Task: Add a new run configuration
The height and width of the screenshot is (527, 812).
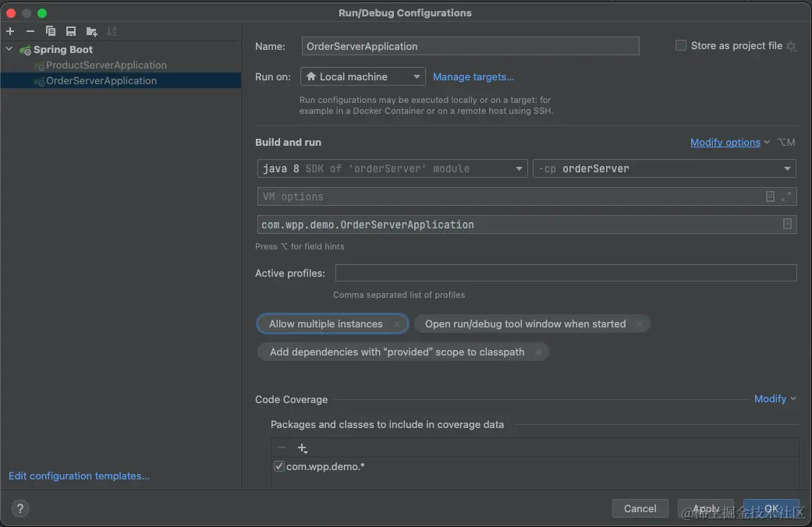Action: 10,31
